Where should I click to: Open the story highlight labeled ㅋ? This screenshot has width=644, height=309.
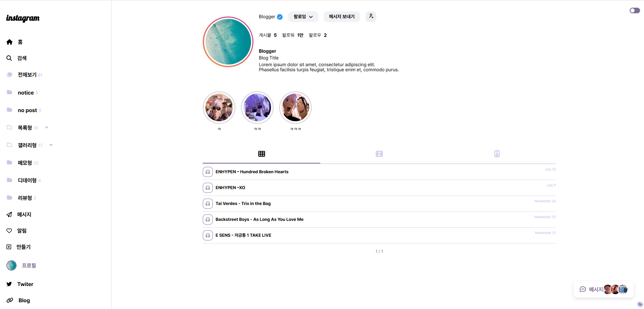coord(219,107)
